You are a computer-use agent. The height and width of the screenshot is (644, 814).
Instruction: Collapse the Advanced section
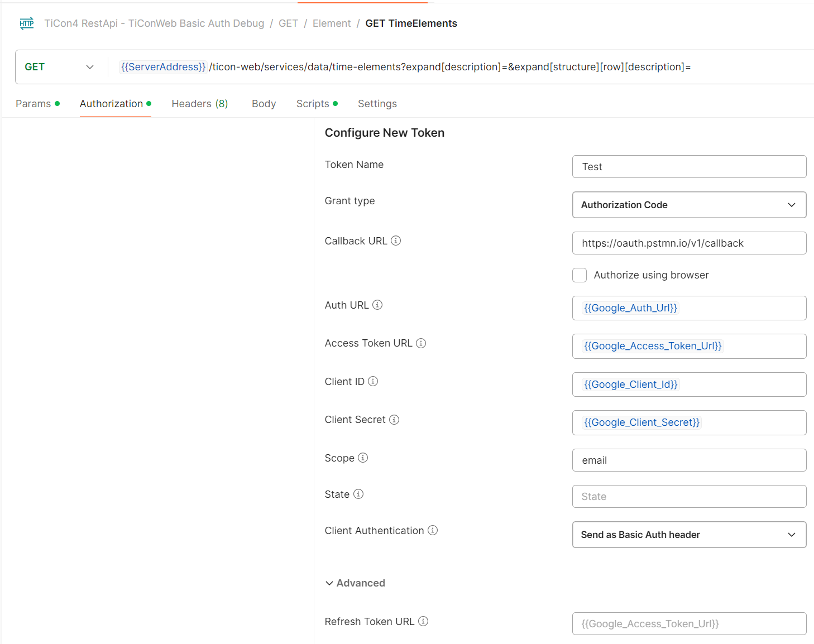[355, 583]
